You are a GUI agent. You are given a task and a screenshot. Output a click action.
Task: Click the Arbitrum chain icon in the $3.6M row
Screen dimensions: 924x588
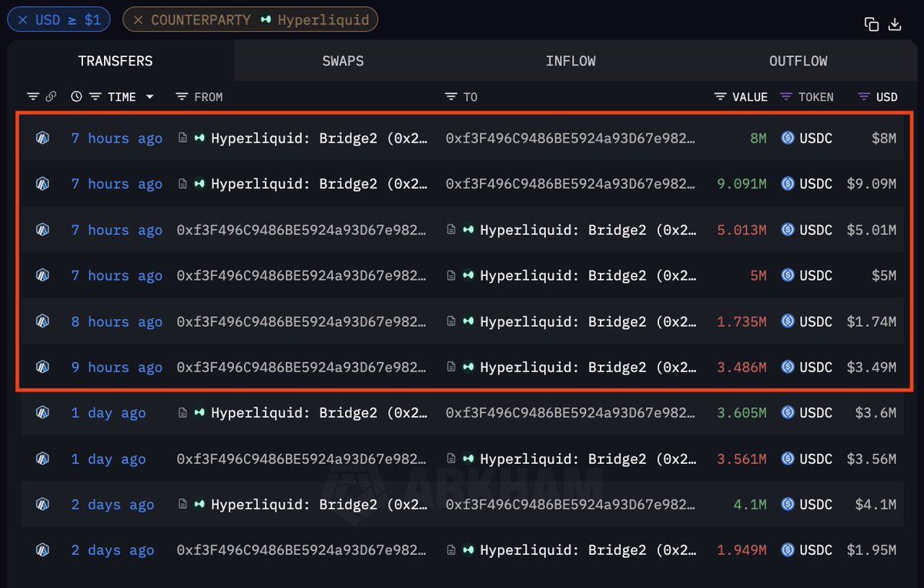click(x=42, y=413)
